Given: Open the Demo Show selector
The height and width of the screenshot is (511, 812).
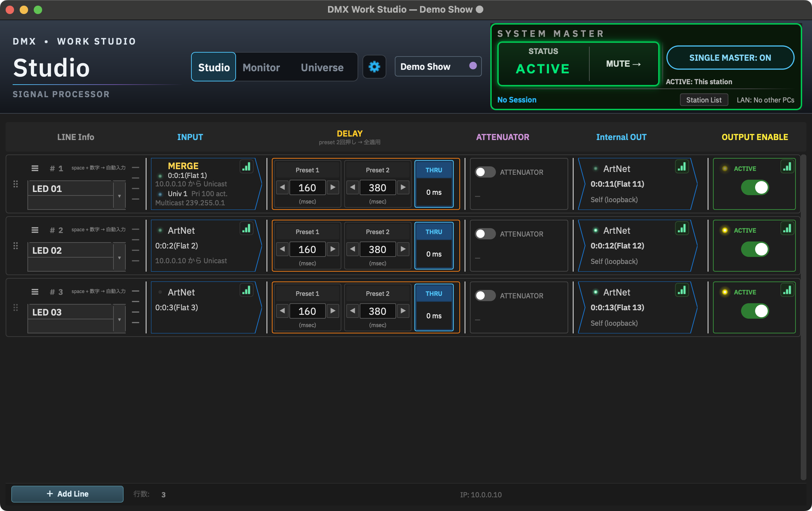Looking at the screenshot, I should coord(438,66).
